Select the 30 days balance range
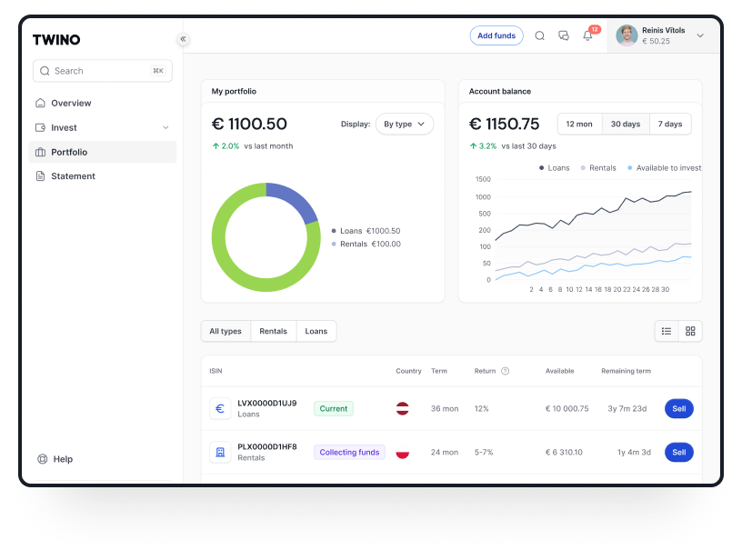The width and height of the screenshot is (742, 560). pyautogui.click(x=626, y=125)
